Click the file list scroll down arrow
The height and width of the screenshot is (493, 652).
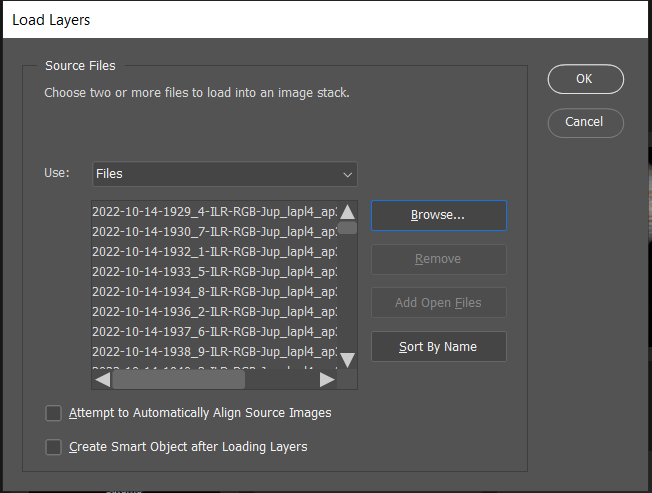pyautogui.click(x=347, y=360)
